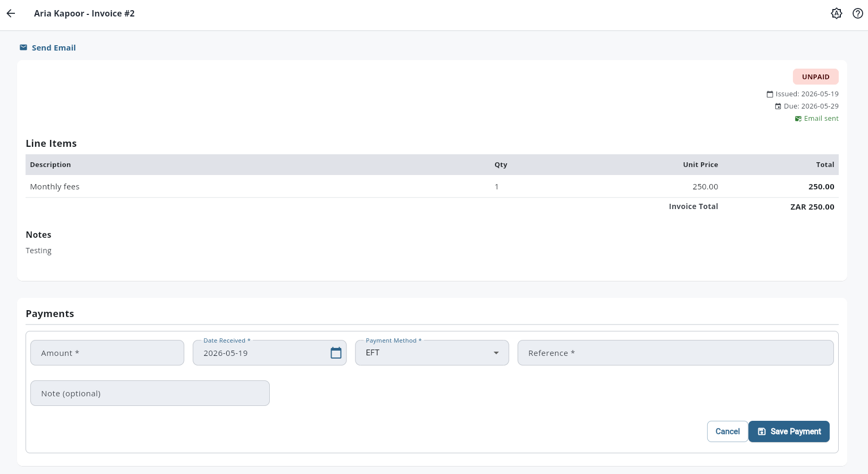Screen dimensions: 868x474
Task: Click the Issued: 2026-05-19 text
Action: [807, 94]
